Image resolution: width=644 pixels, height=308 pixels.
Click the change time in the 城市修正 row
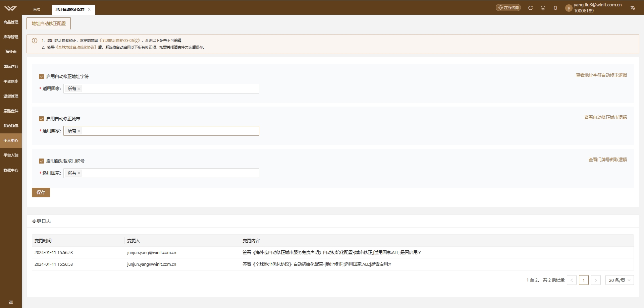coord(54,253)
